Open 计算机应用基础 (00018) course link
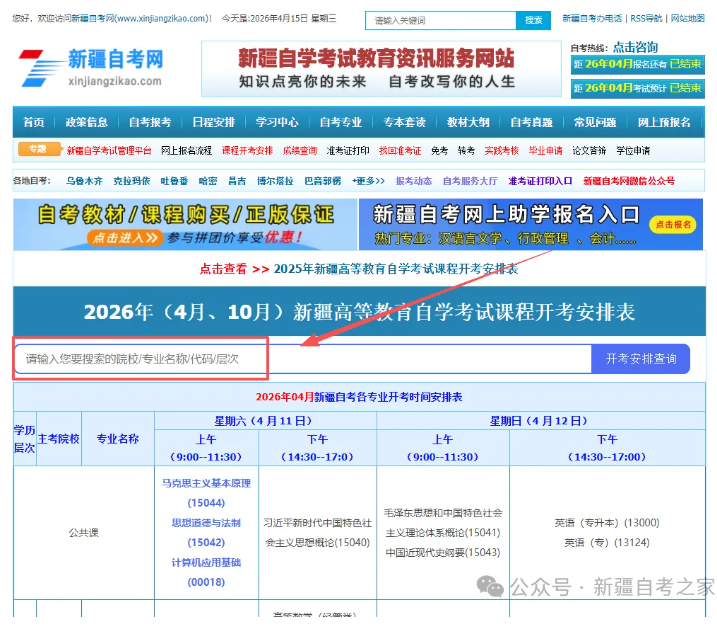This screenshot has width=717, height=628. pyautogui.click(x=206, y=572)
